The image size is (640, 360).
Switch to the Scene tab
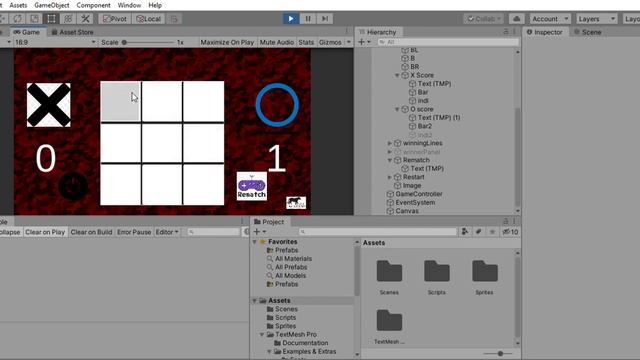(x=588, y=32)
